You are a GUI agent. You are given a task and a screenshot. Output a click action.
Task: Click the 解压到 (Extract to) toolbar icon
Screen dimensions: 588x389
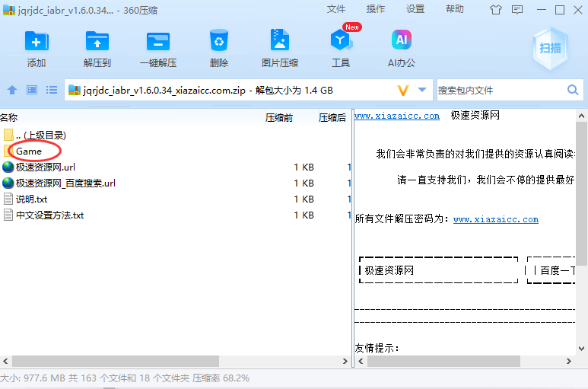[x=97, y=40]
